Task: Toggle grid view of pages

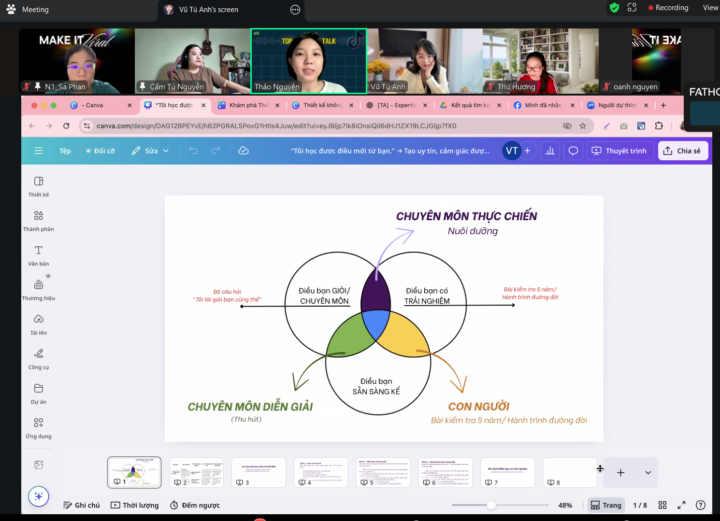Action: point(660,505)
